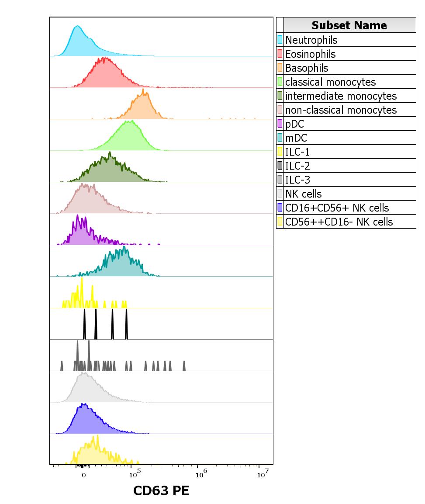Image resolution: width=425 pixels, height=504 pixels.
Task: Click the mDC legend label
Action: pos(296,138)
